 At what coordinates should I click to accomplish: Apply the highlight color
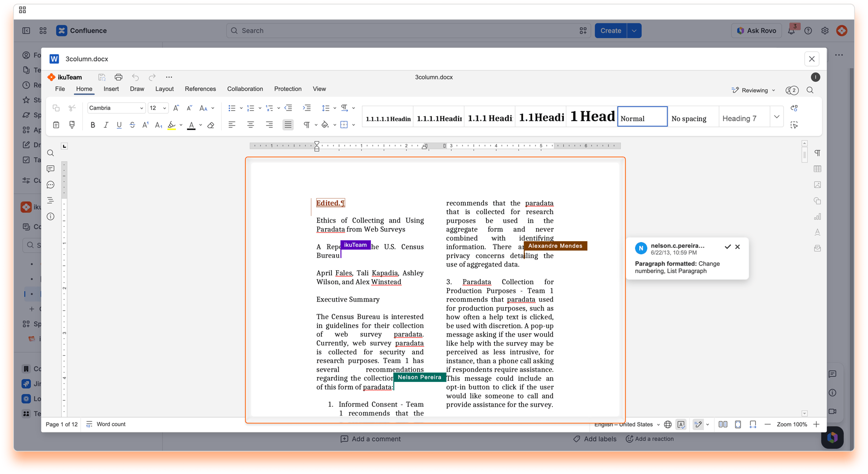pos(172,125)
